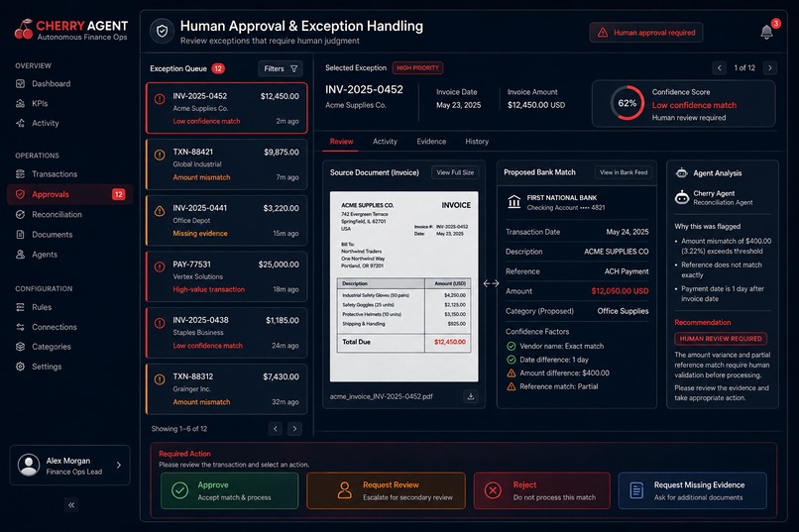This screenshot has height=532, width=799.
Task: Open Settings via its gear icon
Action: 21,367
